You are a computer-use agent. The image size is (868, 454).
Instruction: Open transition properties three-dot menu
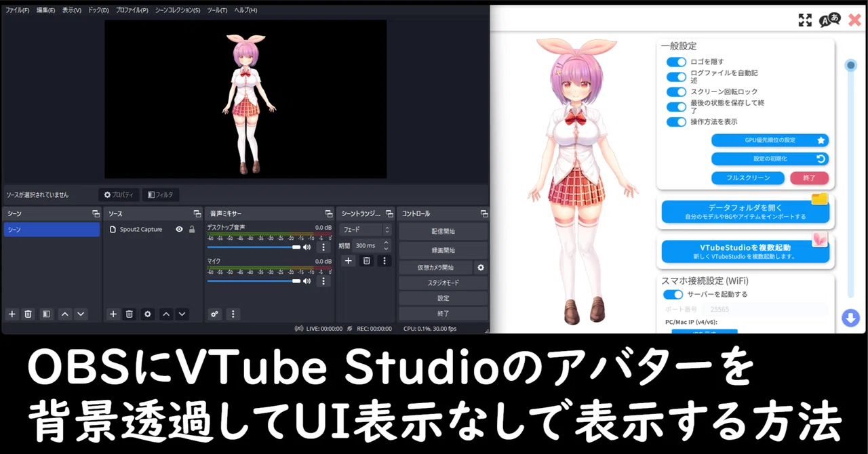click(384, 260)
